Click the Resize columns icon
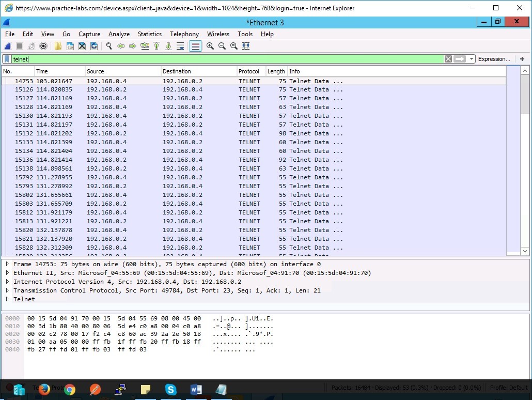The width and height of the screenshot is (532, 400). click(x=246, y=46)
